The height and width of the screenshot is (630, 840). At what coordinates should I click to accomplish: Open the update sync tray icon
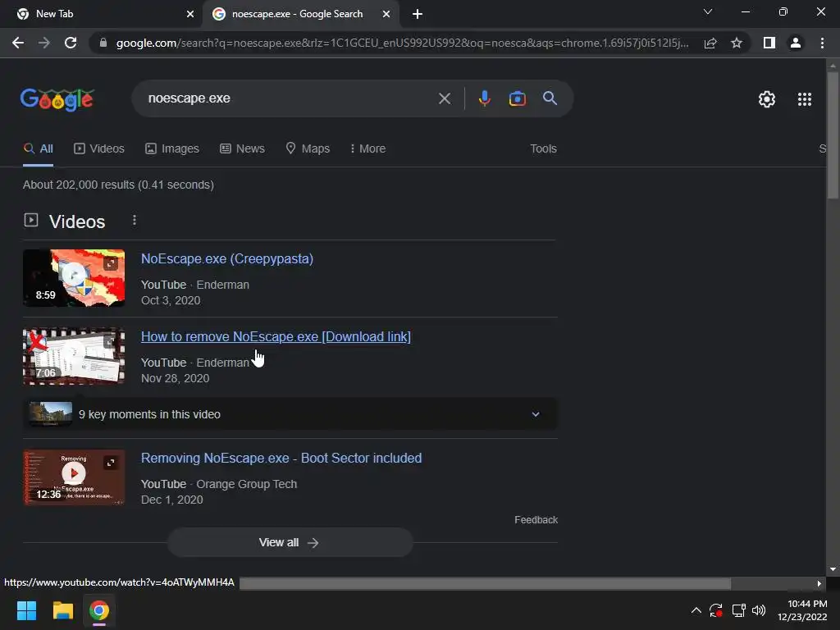pyautogui.click(x=715, y=610)
